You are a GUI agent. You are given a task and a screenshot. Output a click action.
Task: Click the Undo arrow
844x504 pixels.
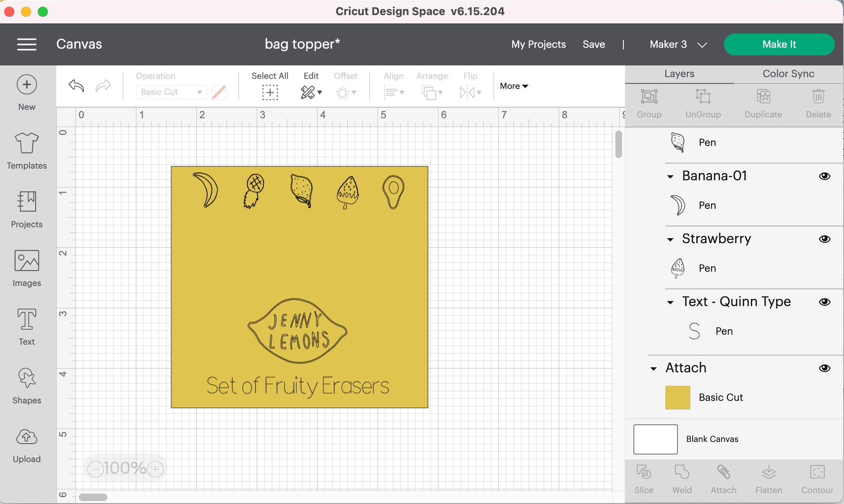76,86
